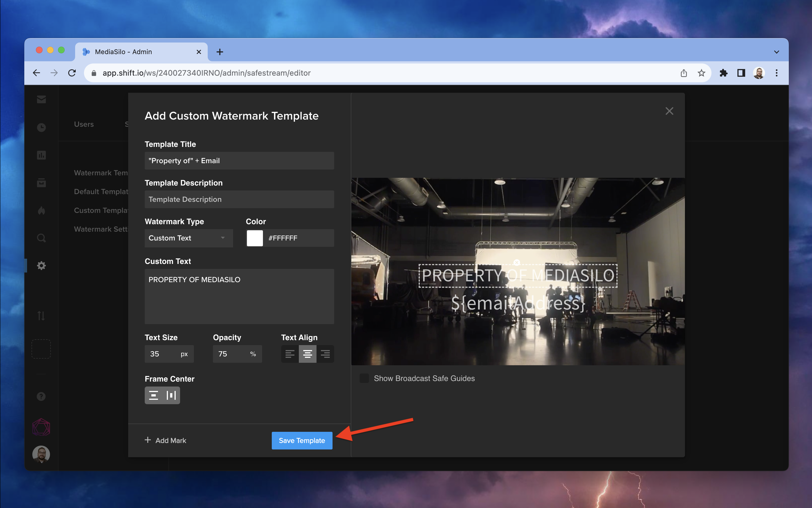The height and width of the screenshot is (508, 812).
Task: Open the settings gear icon in sidebar
Action: point(41,266)
